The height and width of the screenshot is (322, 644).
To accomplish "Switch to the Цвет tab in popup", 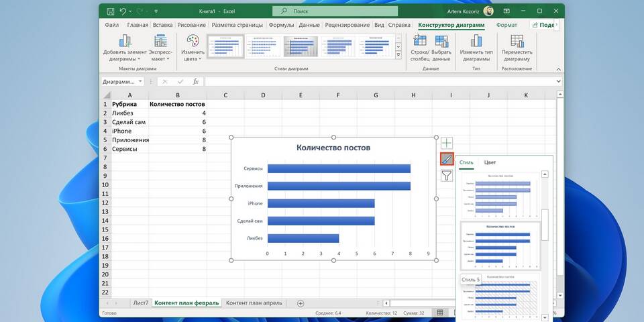I will (490, 162).
